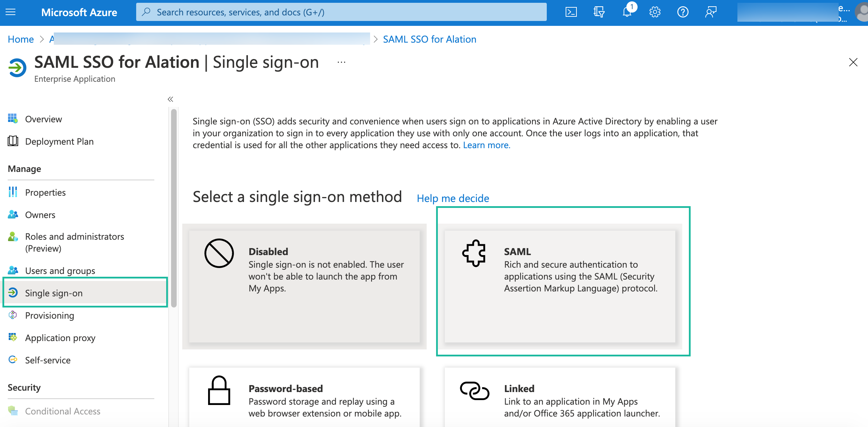Click the Provisioning icon
Image resolution: width=868 pixels, height=427 pixels.
tap(13, 315)
